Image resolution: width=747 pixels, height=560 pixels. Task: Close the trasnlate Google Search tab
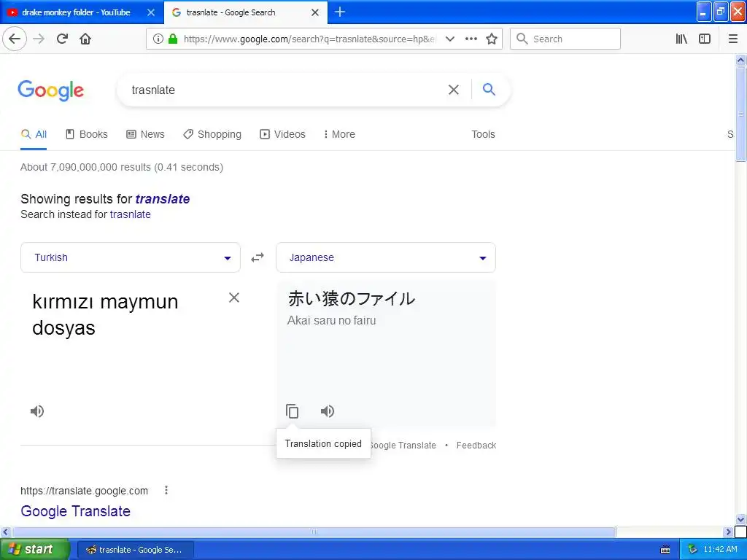pos(315,12)
